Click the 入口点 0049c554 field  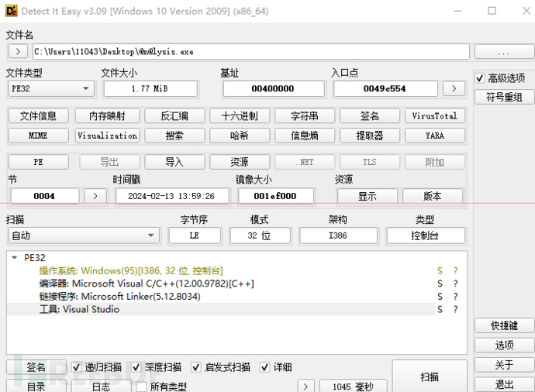pos(385,88)
